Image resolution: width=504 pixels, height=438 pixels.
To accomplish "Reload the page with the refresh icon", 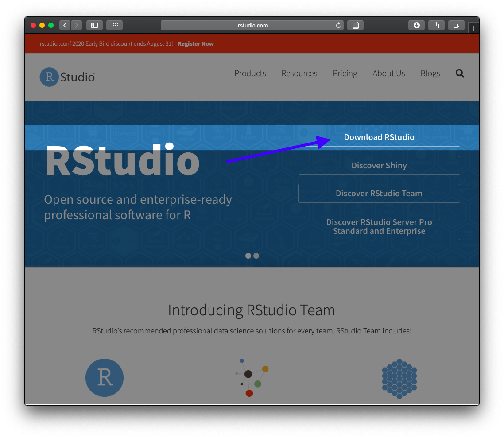I will coord(338,25).
